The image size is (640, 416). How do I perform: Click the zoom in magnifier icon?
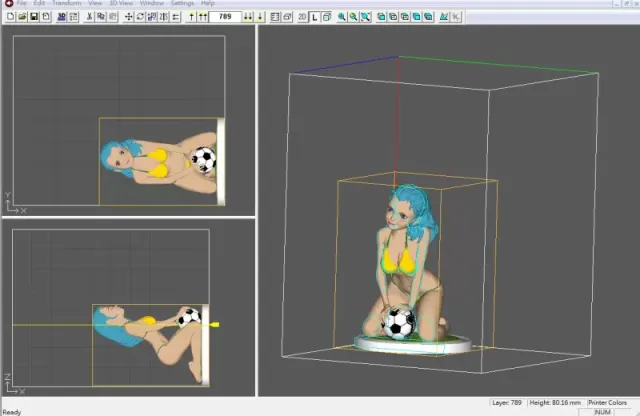point(342,17)
